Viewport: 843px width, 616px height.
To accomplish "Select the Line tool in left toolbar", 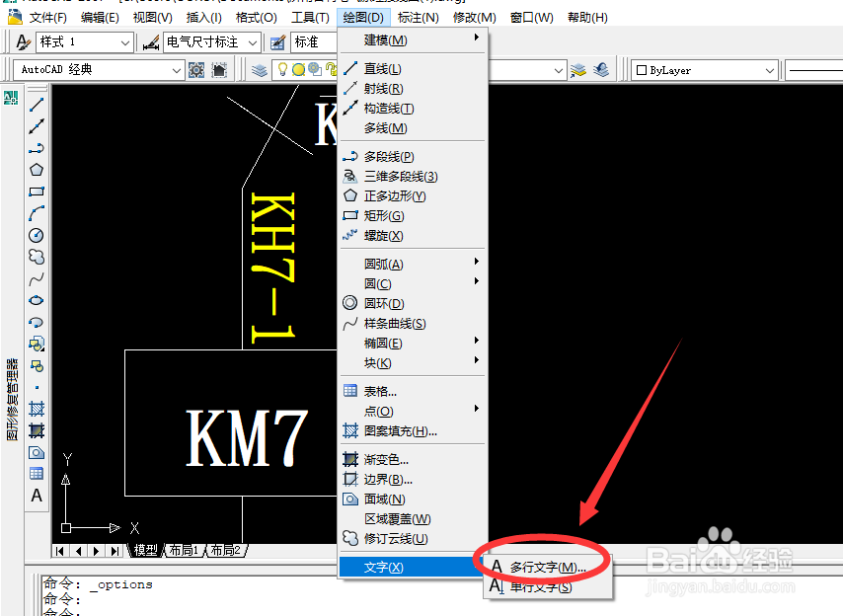I will click(x=37, y=105).
